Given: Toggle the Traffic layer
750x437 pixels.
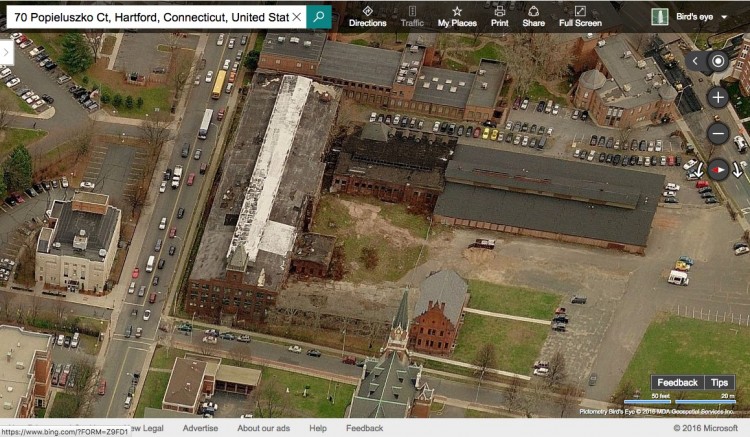Looking at the screenshot, I should pos(412,16).
